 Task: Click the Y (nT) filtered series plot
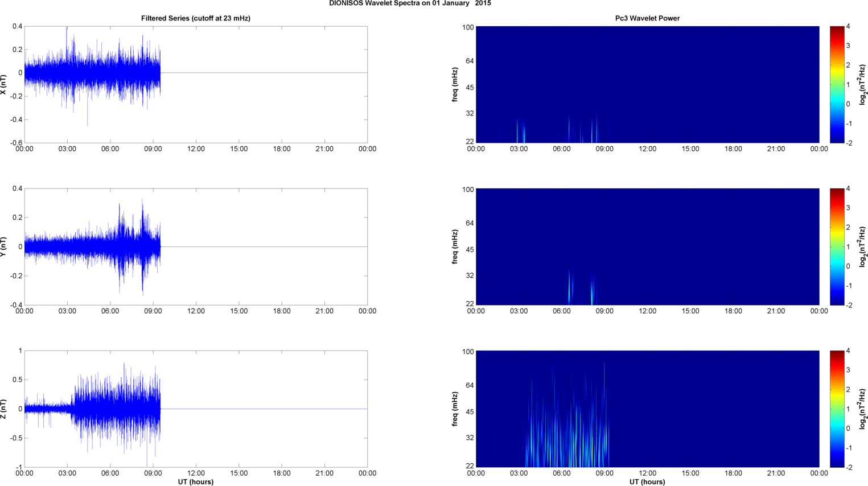[196, 247]
